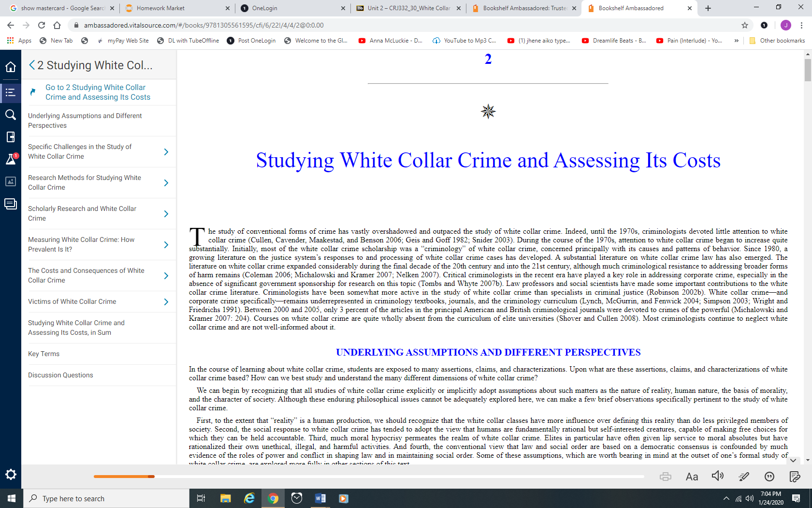Open the YouTube to Mp3 bookmark
This screenshot has width=812, height=508.
point(464,41)
